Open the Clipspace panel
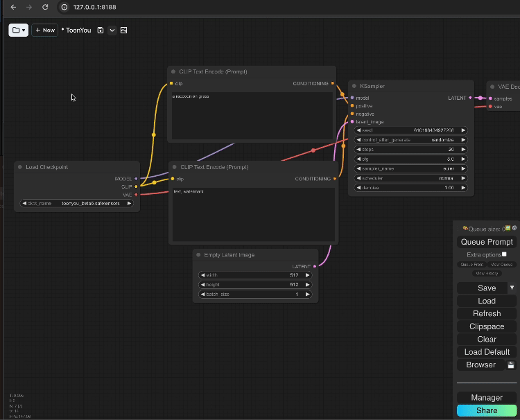The width and height of the screenshot is (520, 420). (x=487, y=326)
